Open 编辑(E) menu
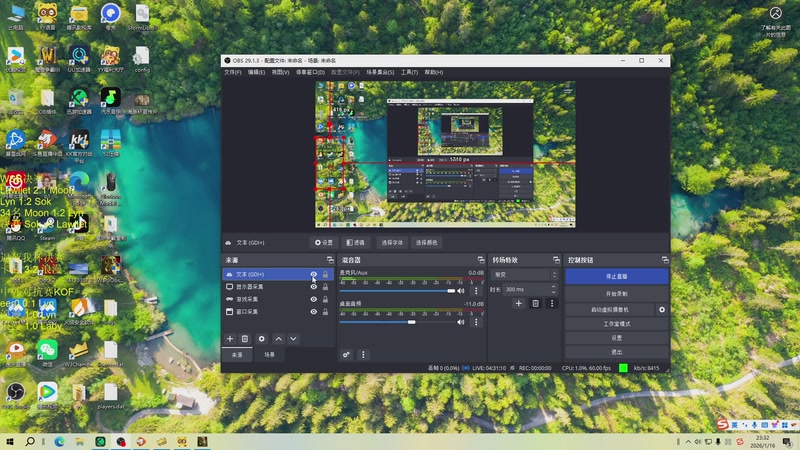 click(256, 72)
